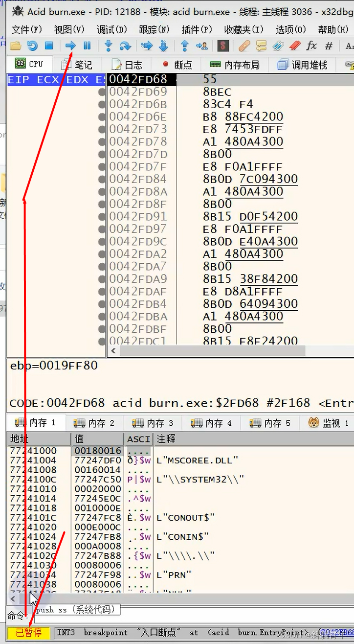This screenshot has height=644, width=354.
Task: Toggle breakpoint dot at address 0042FD69
Action: (102, 92)
